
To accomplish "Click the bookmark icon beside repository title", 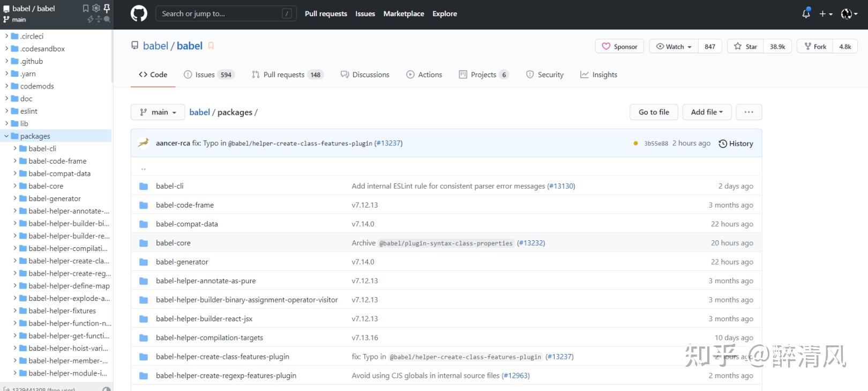I will coord(211,46).
